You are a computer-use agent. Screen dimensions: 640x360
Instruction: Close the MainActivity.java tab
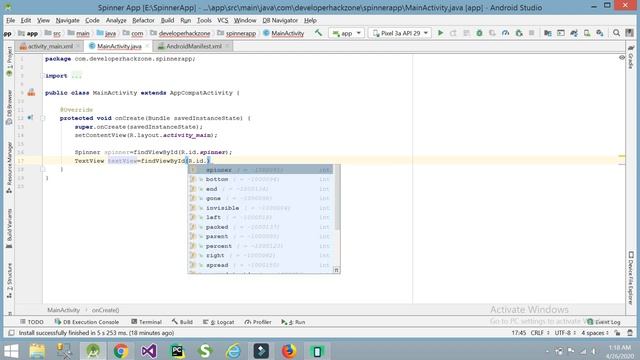click(x=147, y=46)
